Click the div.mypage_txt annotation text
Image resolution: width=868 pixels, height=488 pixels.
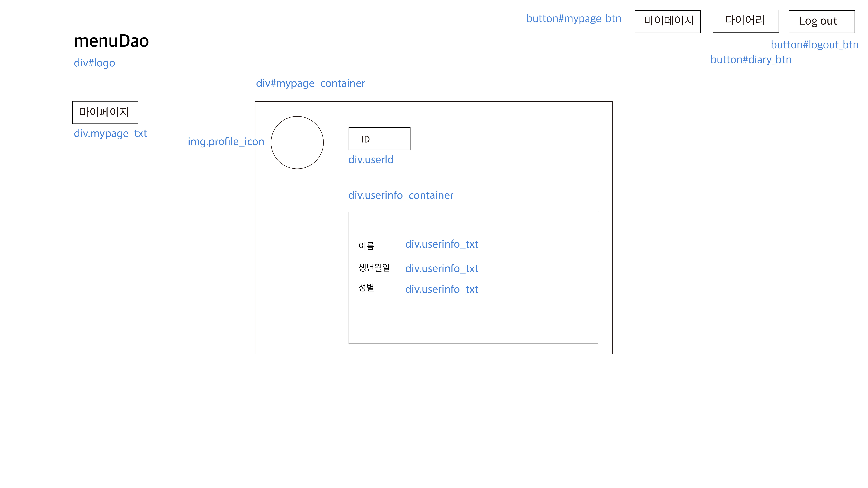(x=110, y=134)
